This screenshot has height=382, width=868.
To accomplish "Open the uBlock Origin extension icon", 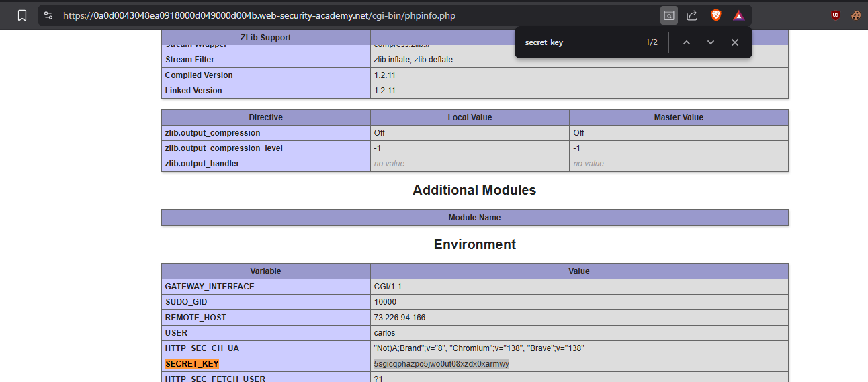I will click(x=836, y=15).
